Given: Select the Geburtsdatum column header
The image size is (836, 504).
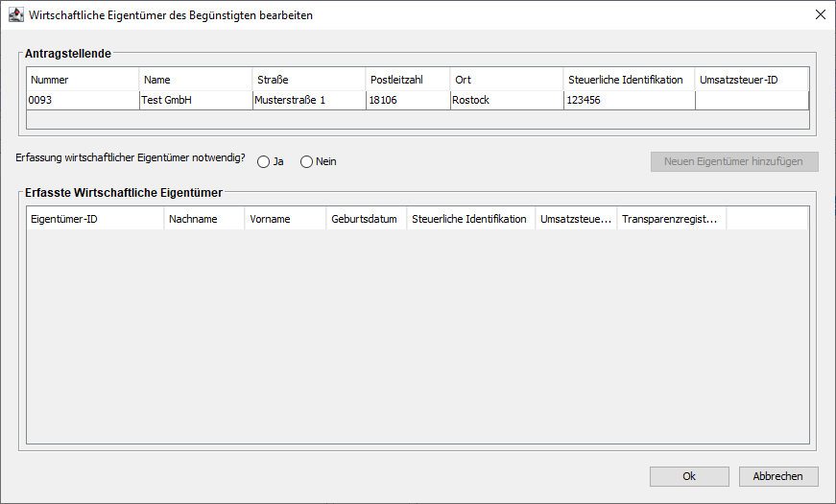Looking at the screenshot, I should [x=366, y=219].
